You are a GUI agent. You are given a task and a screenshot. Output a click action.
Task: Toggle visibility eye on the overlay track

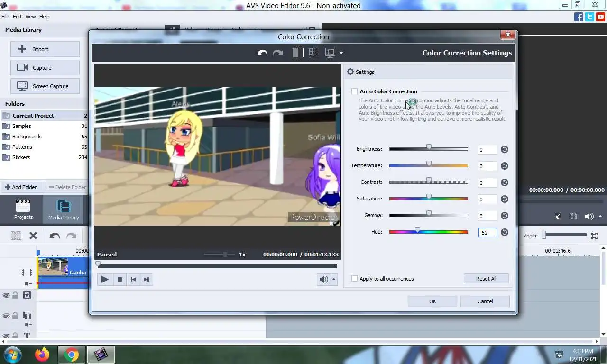pos(6,316)
